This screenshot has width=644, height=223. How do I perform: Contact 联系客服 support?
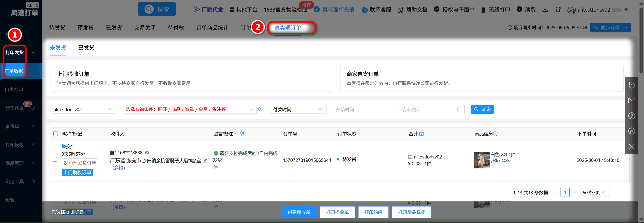pyautogui.click(x=376, y=10)
